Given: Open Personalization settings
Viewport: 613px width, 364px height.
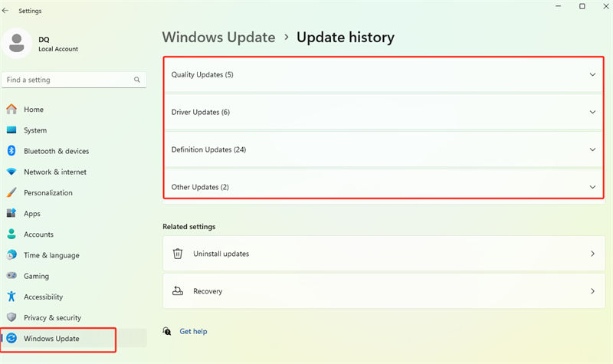Looking at the screenshot, I should pos(74,192).
